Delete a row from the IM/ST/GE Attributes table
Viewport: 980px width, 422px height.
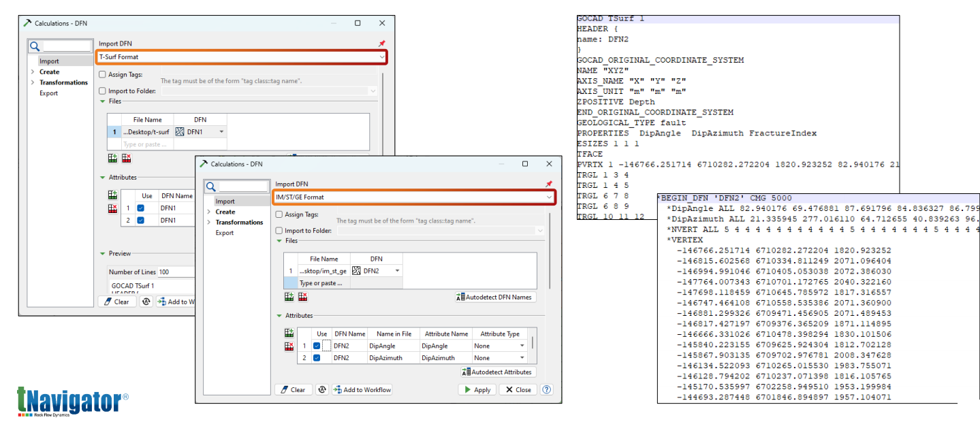289,346
